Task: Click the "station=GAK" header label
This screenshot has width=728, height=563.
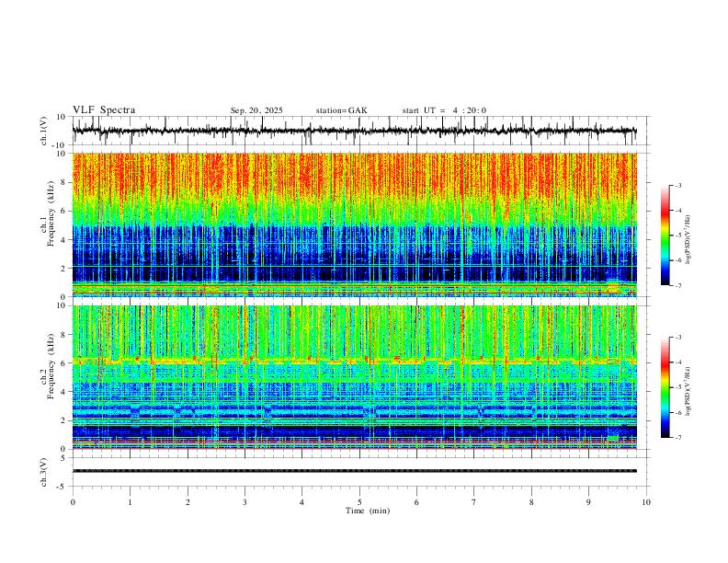Action: pyautogui.click(x=341, y=110)
